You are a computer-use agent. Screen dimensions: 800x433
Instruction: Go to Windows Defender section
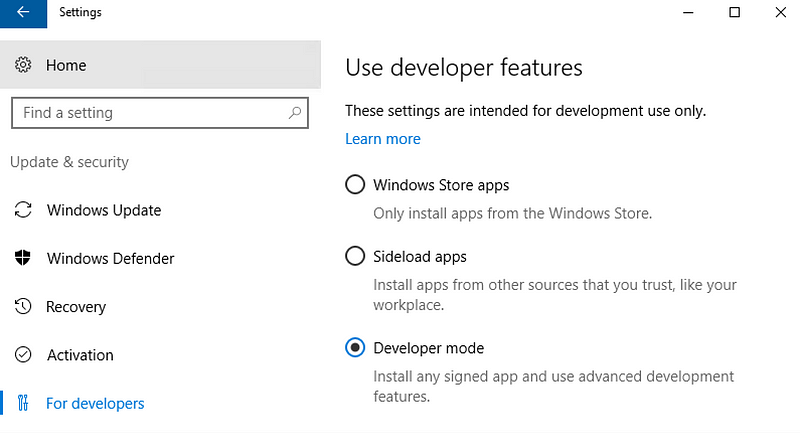110,258
